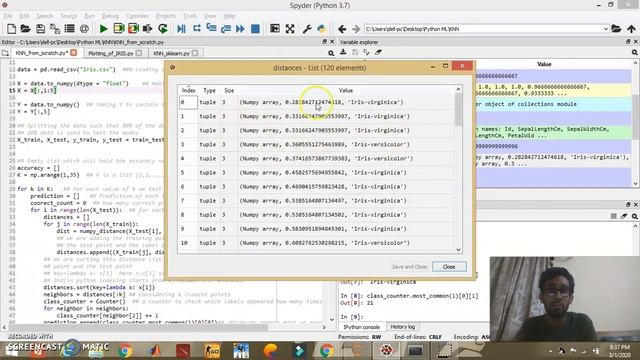Viewport: 640px width, 360px height.
Task: Undock the Variable explorer pane icon
Action: [628, 42]
